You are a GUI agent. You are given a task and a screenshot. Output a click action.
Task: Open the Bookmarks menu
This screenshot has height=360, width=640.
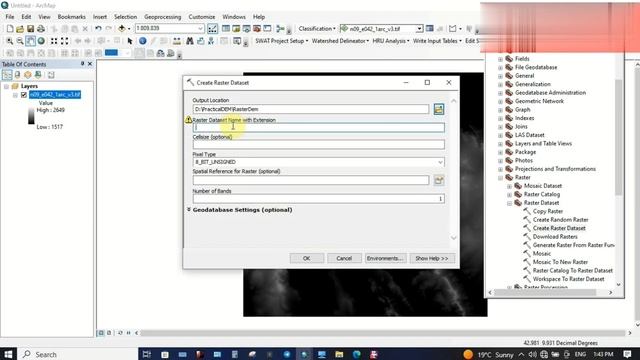point(71,17)
